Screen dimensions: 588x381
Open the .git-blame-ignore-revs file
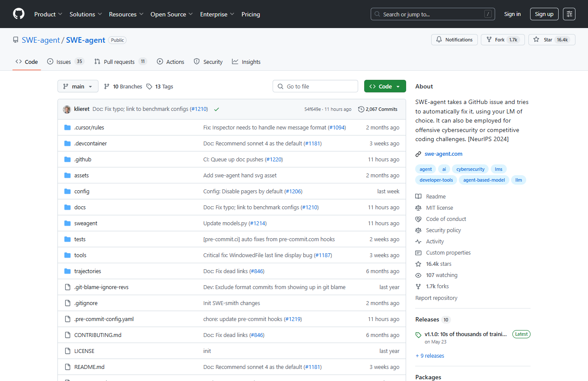click(x=102, y=287)
